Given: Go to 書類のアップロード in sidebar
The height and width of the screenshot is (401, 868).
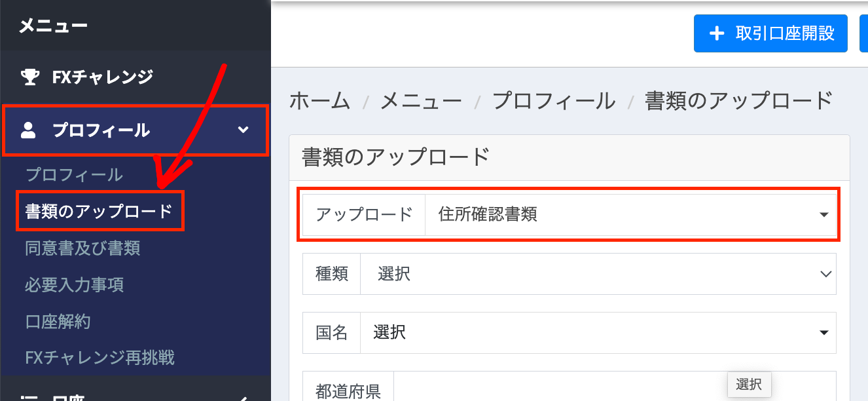Looking at the screenshot, I should point(99,211).
